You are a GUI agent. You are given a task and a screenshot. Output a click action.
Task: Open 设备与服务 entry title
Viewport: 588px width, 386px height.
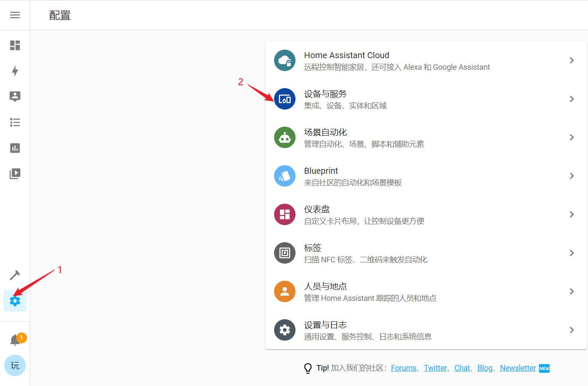click(325, 94)
